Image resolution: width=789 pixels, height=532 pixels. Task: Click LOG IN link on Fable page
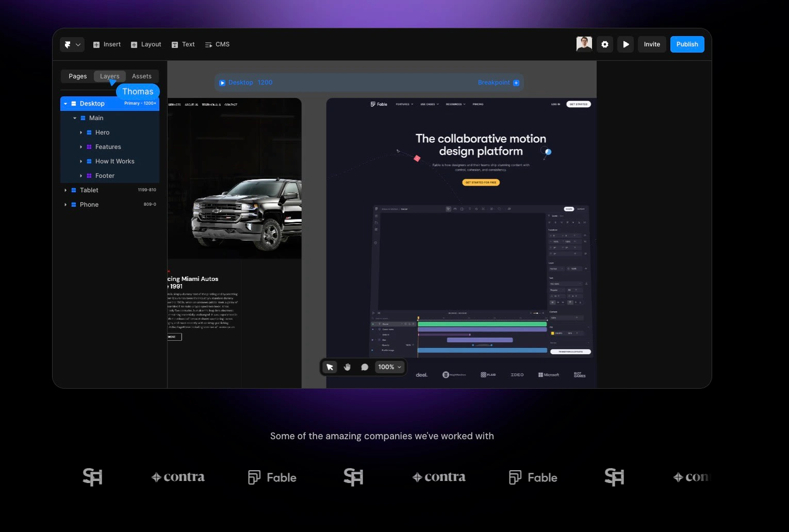click(555, 104)
